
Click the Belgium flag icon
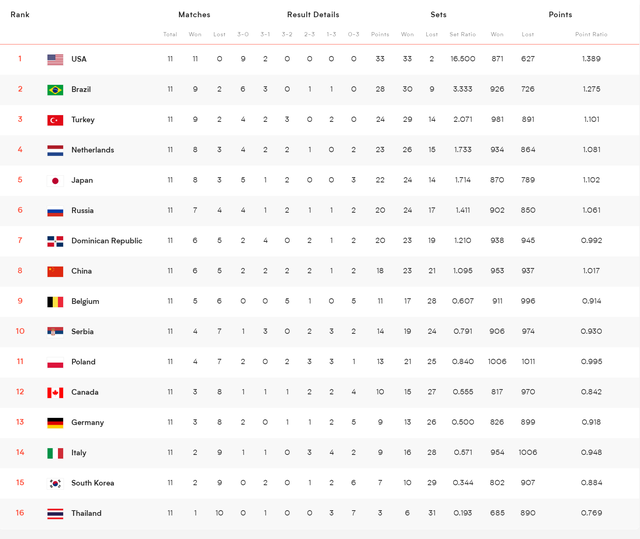pyautogui.click(x=55, y=302)
